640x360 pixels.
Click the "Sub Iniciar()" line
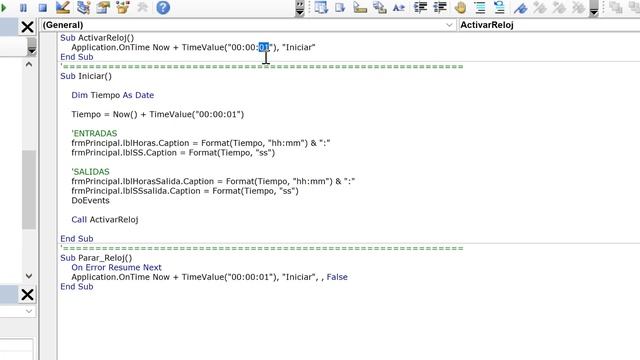point(86,76)
